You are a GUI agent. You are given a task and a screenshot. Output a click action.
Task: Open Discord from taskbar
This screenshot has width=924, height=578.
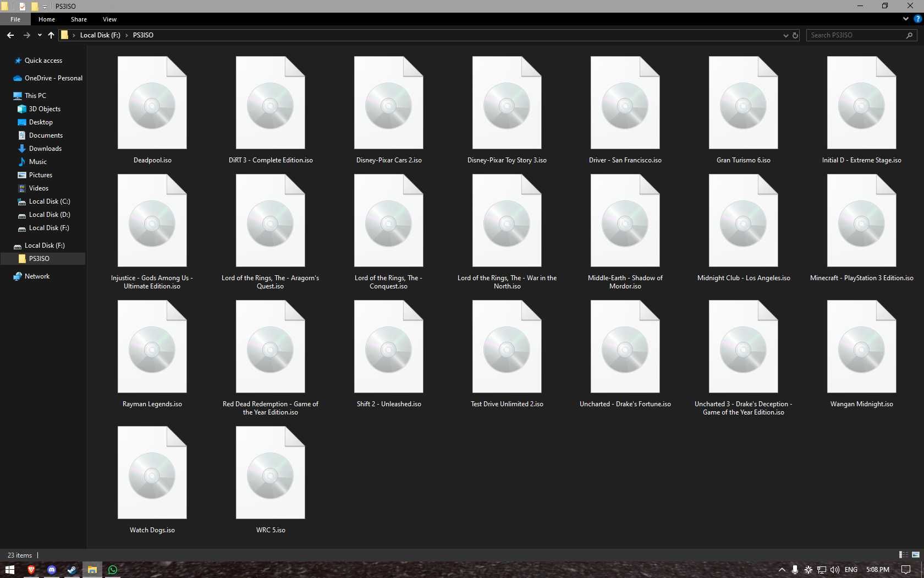point(52,570)
